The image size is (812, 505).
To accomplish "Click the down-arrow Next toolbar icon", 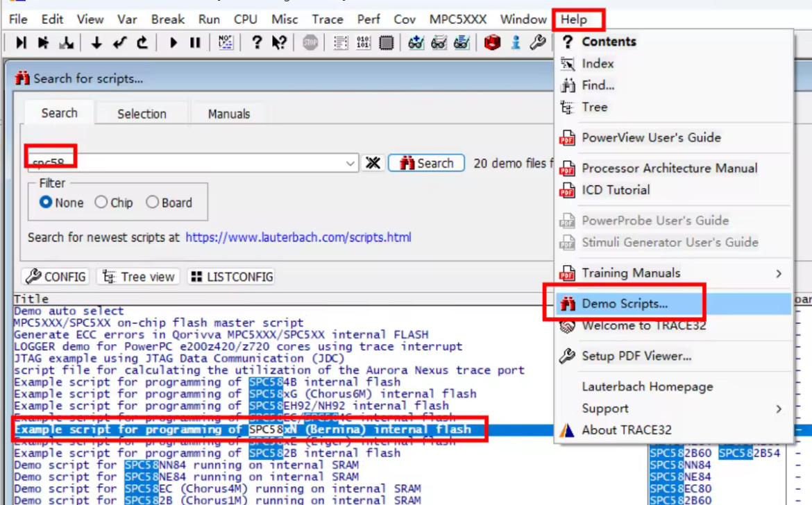I will 96,43.
